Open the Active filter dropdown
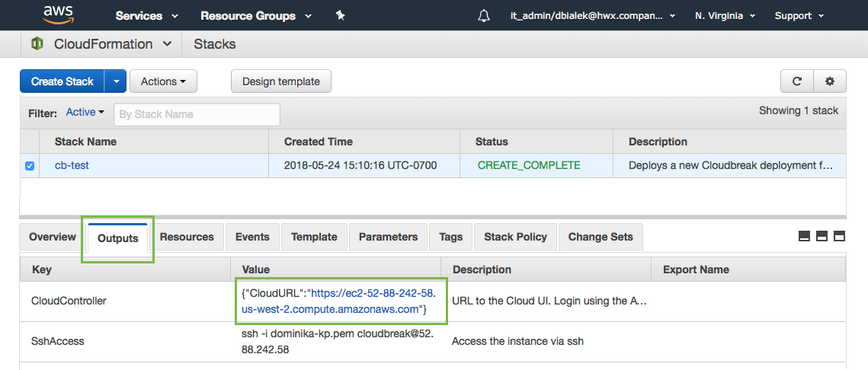Viewport: 868px width, 370px height. click(85, 113)
